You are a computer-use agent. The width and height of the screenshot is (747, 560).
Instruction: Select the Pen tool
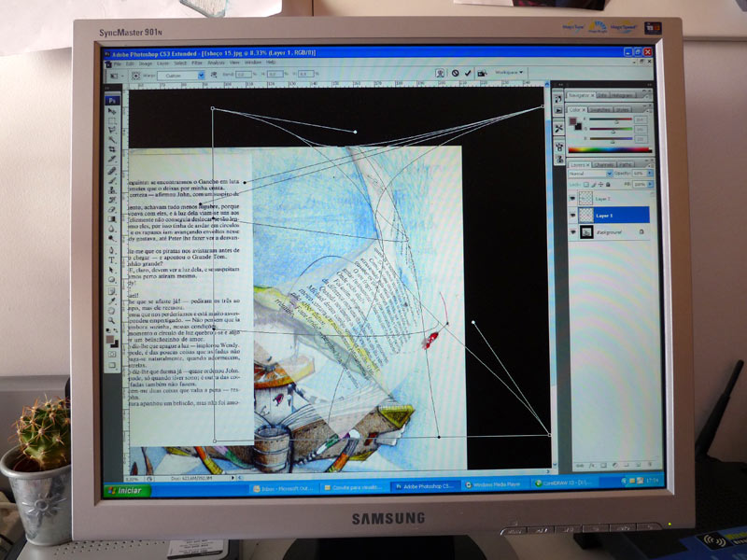coord(111,250)
